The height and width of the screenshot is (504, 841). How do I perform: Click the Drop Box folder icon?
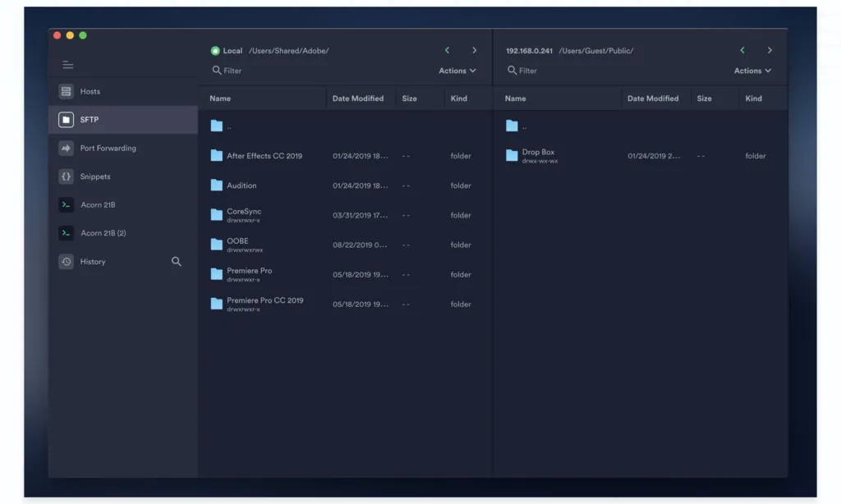512,155
